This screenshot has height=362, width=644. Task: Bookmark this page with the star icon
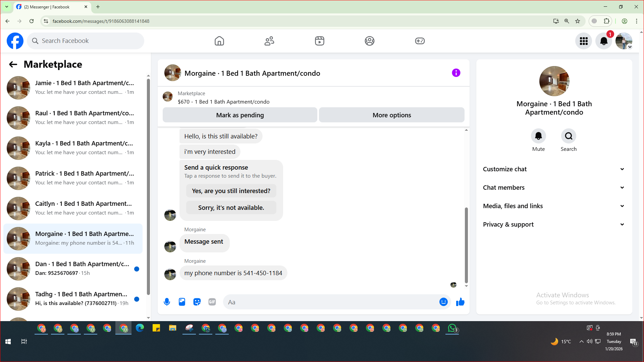578,21
